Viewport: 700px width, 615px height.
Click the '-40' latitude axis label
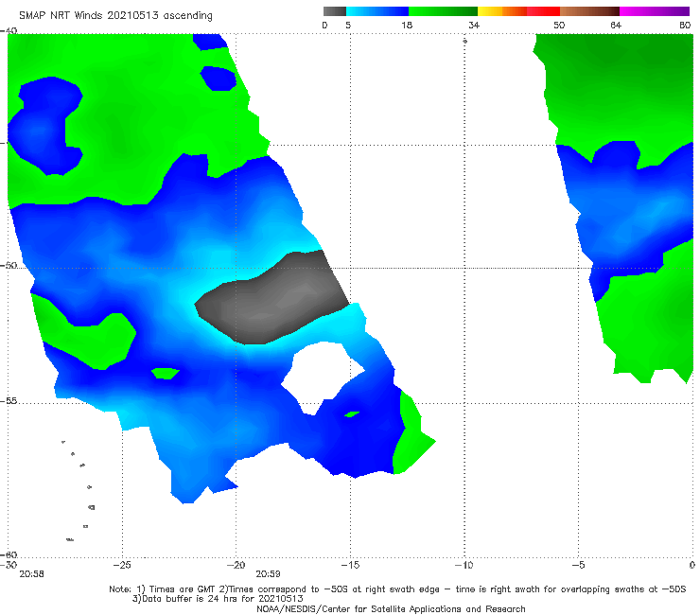(9, 31)
